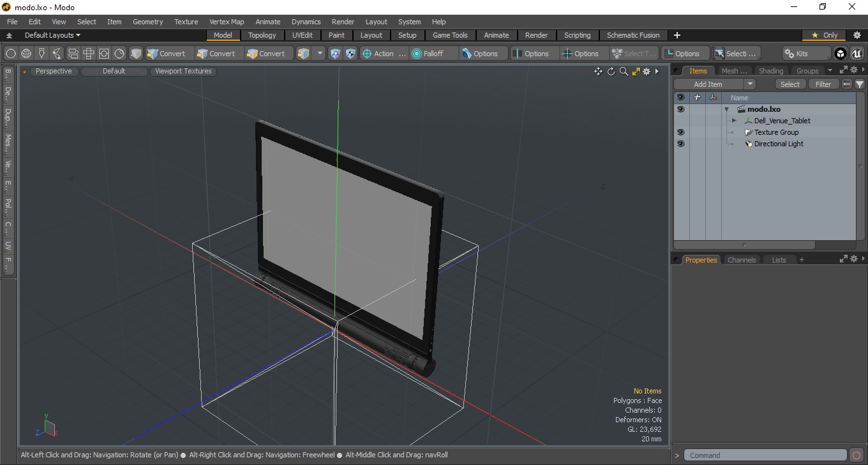Screen dimensions: 868x465
Task: Toggle the Falloff button
Action: pyautogui.click(x=433, y=54)
